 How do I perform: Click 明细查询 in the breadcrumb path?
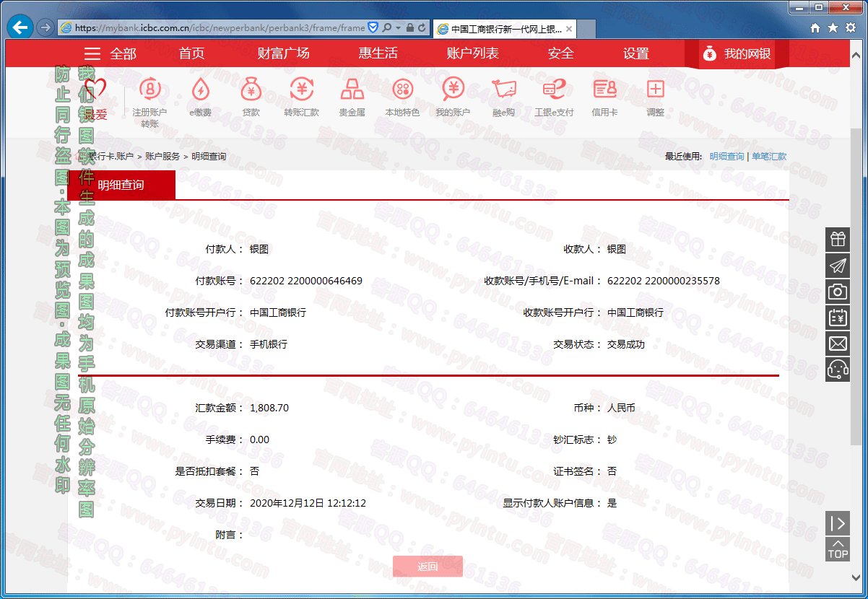(x=209, y=156)
